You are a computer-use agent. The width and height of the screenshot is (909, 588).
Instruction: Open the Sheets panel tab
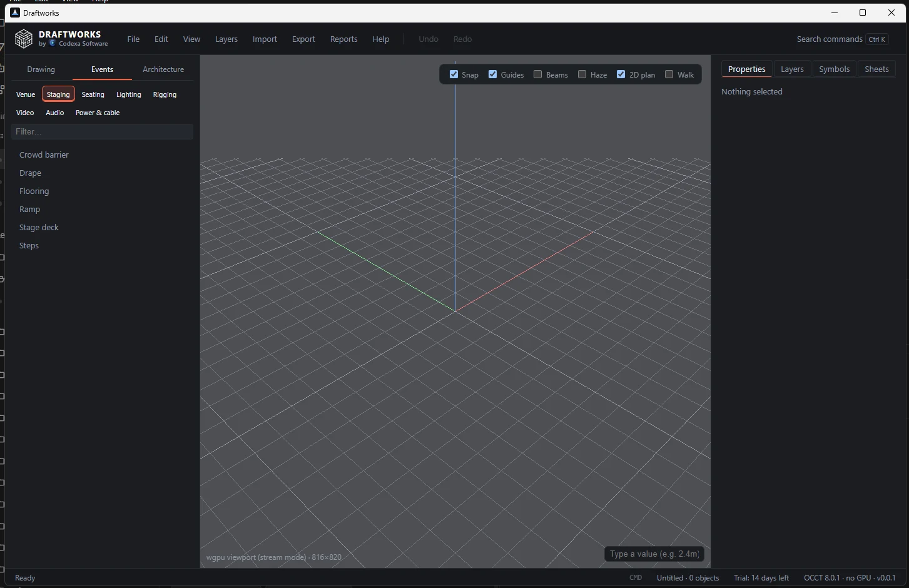(x=876, y=69)
